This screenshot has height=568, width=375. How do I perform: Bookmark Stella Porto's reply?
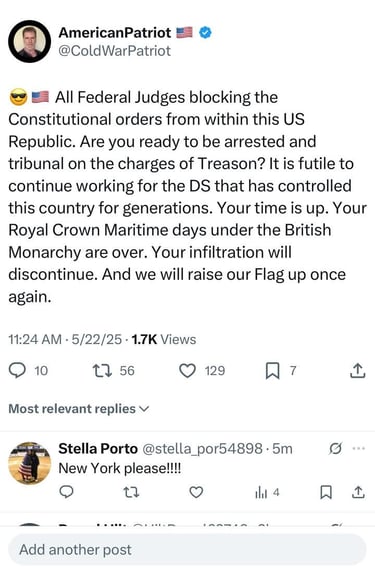coord(326,492)
